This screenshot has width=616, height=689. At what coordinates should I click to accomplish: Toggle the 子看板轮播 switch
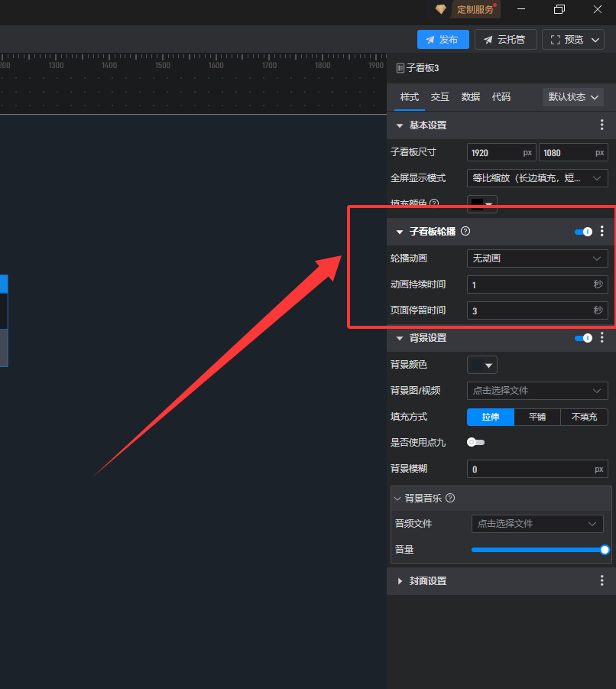(x=583, y=232)
